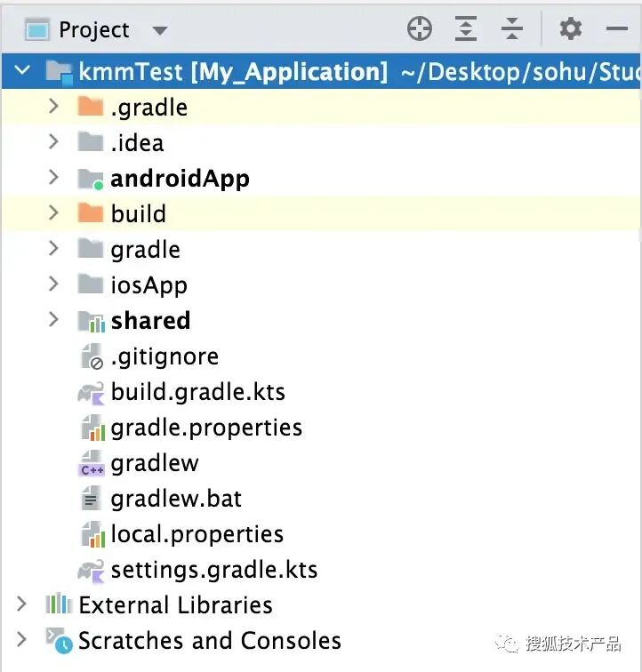Click the External Libraries bars icon

pyautogui.click(x=59, y=604)
